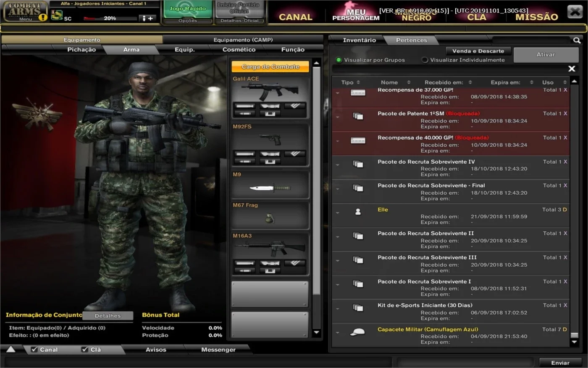Expand the Pacote do Recruta Sobrevivente - Final row
588x368 pixels.
point(338,189)
